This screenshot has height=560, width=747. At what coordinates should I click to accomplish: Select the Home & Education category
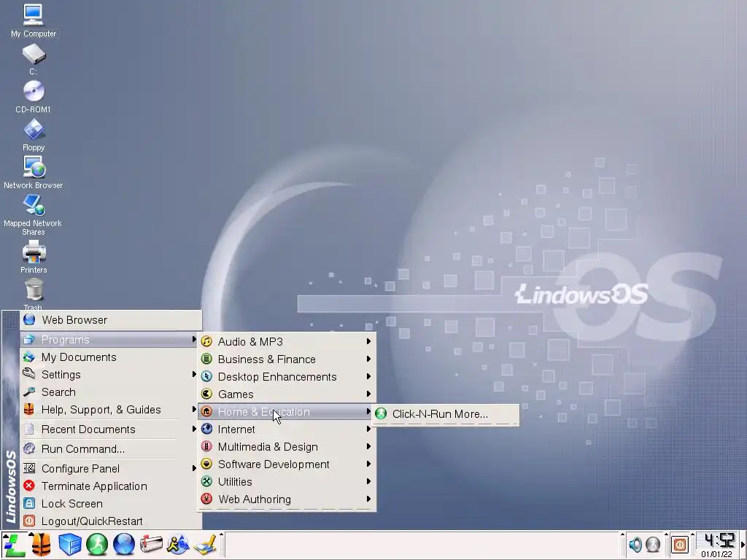286,412
